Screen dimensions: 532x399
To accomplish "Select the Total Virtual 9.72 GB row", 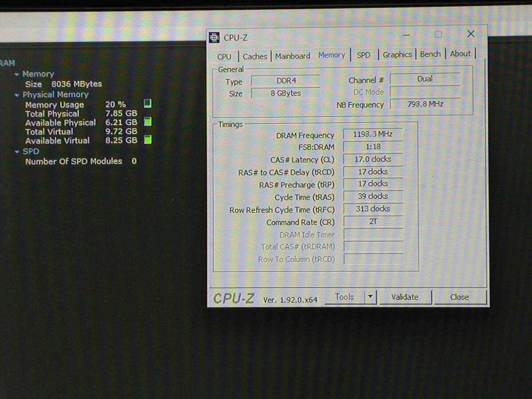I will coord(81,131).
